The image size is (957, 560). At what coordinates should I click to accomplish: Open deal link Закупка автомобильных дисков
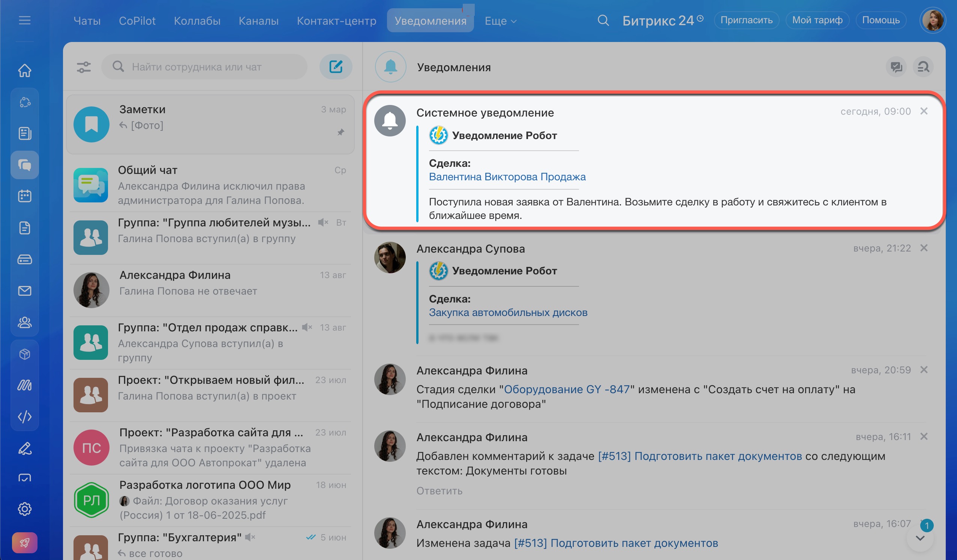tap(508, 313)
